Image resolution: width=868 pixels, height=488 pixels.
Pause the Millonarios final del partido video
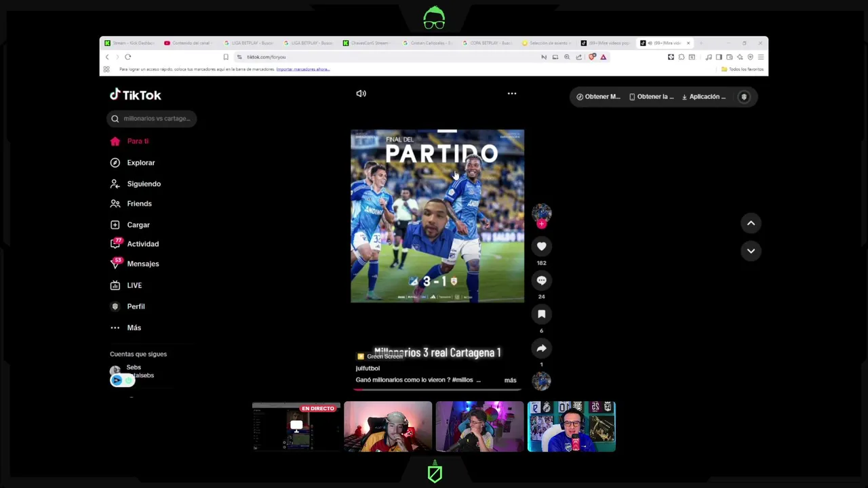pos(437,216)
